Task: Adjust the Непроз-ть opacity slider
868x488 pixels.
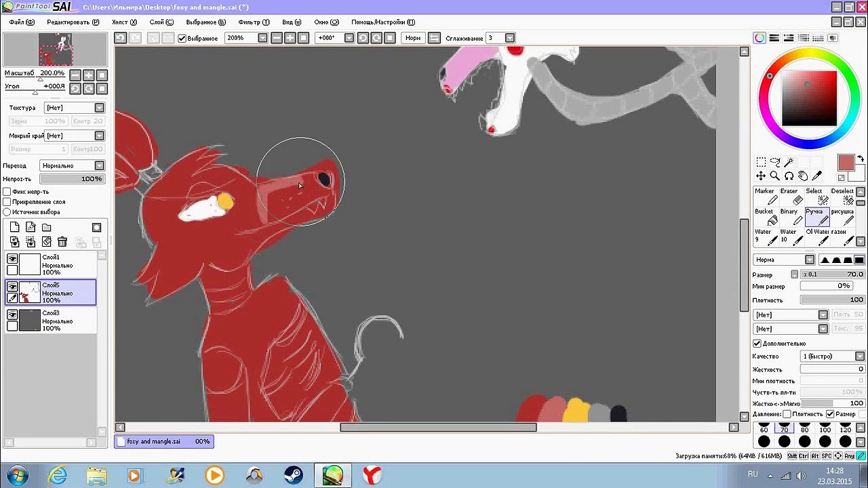Action: [x=72, y=179]
